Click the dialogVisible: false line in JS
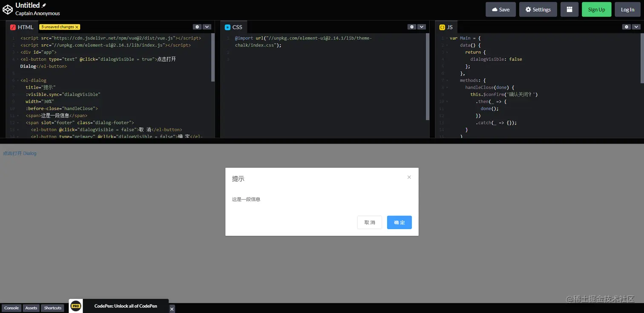This screenshot has width=644, height=313. tap(496, 59)
